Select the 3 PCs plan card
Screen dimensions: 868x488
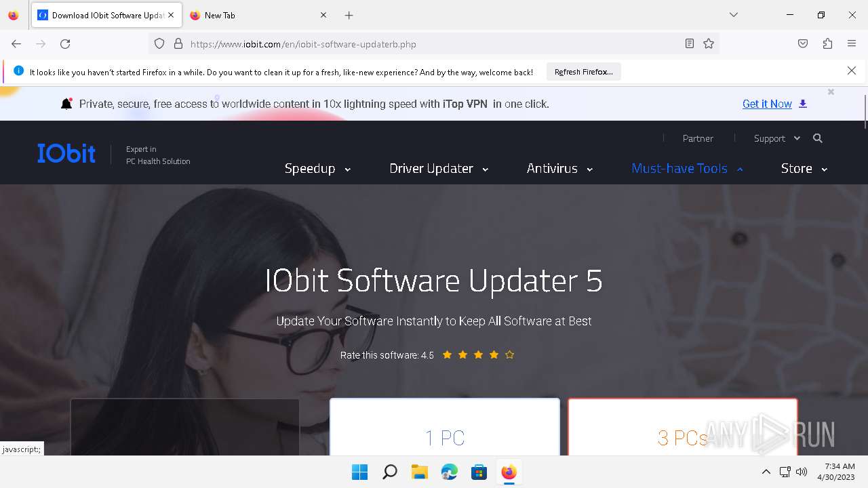683,427
